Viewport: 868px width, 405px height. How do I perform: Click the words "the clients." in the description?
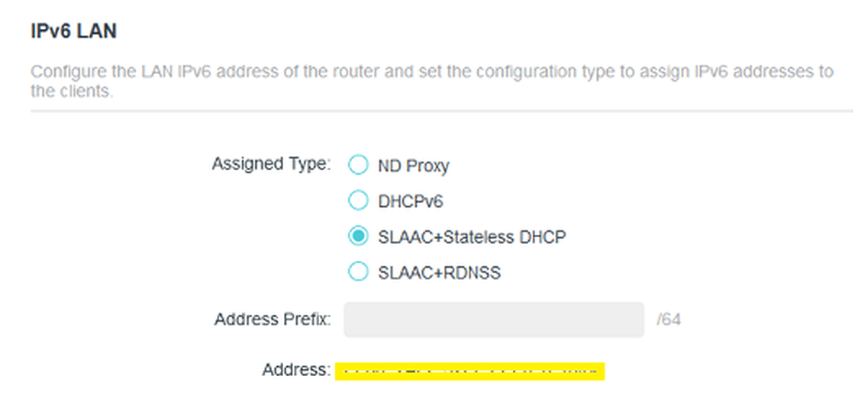pos(72,92)
